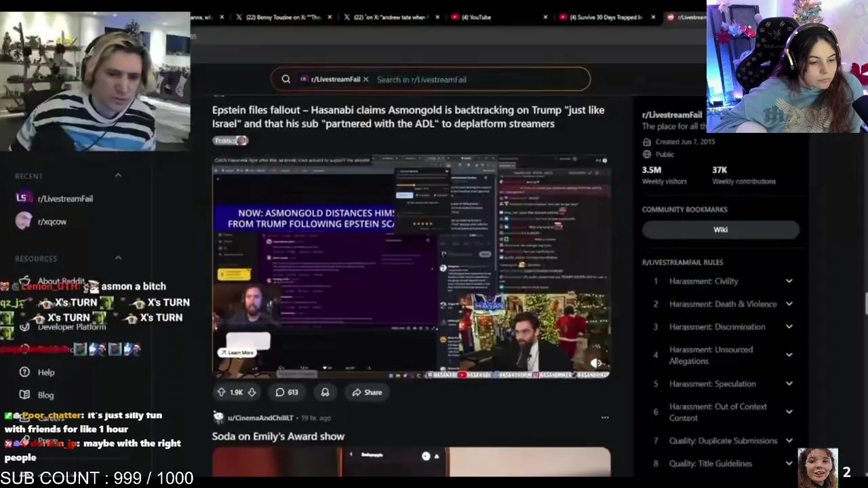Unmute the video with the volume icon
The image size is (868, 488).
(x=597, y=363)
